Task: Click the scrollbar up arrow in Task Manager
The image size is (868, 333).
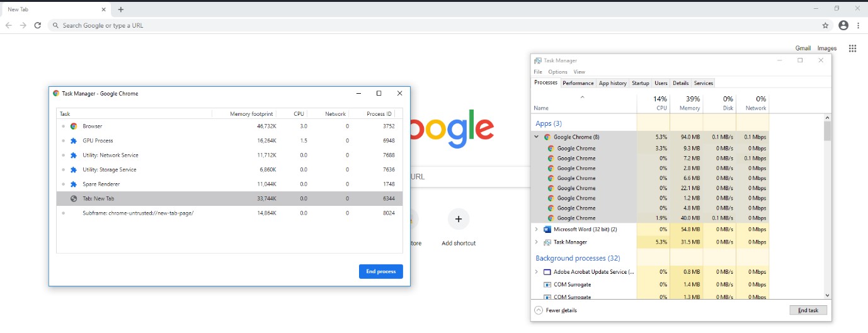Action: click(828, 118)
